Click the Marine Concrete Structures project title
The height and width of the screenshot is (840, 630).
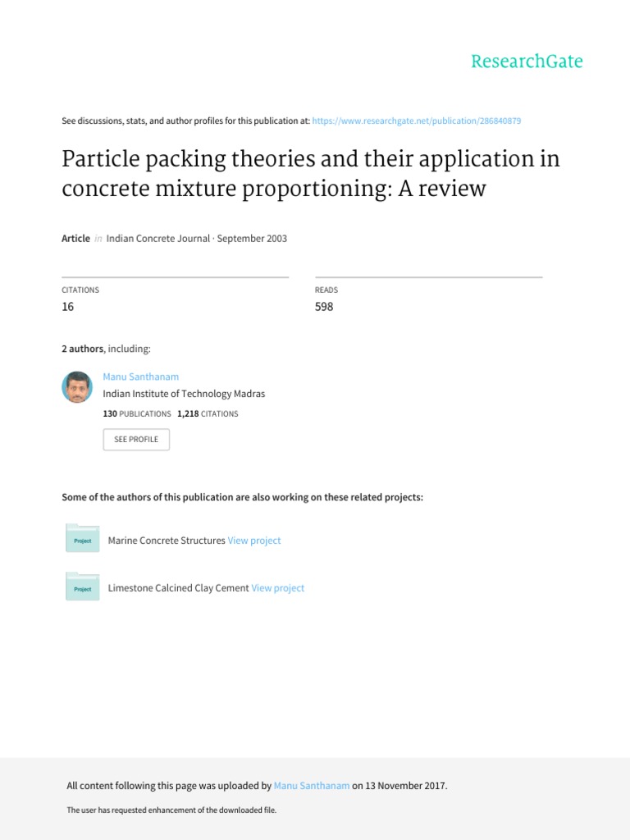[x=167, y=541]
